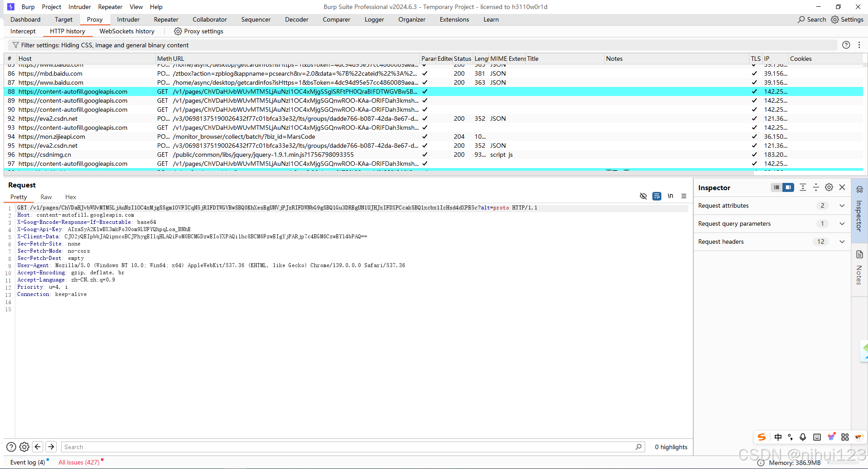The image size is (868, 469).
Task: Switch to Raw request view
Action: coord(46,197)
